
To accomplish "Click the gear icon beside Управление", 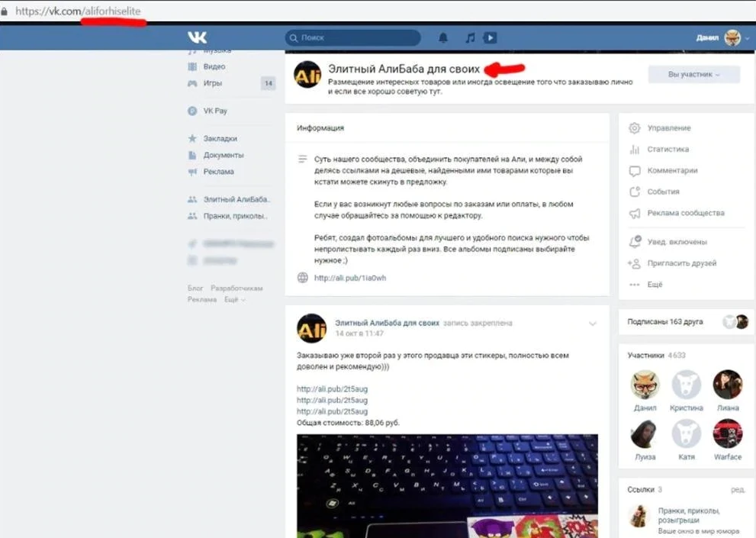I will tap(635, 128).
